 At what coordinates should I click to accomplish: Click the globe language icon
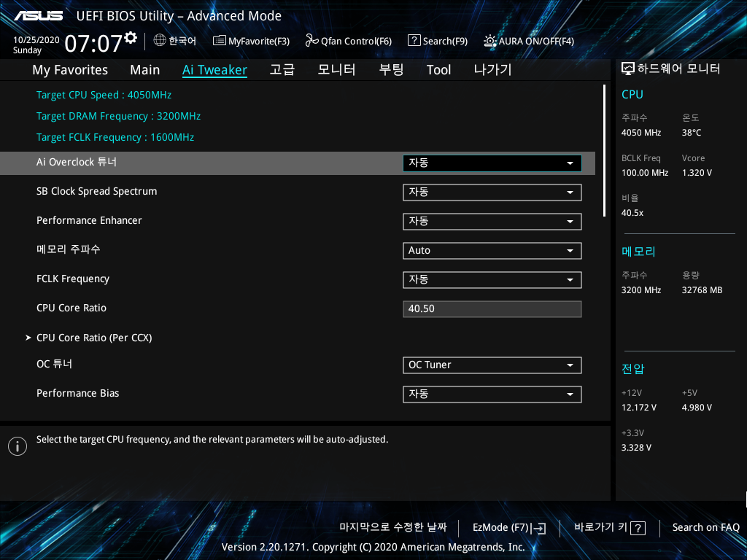pyautogui.click(x=160, y=41)
